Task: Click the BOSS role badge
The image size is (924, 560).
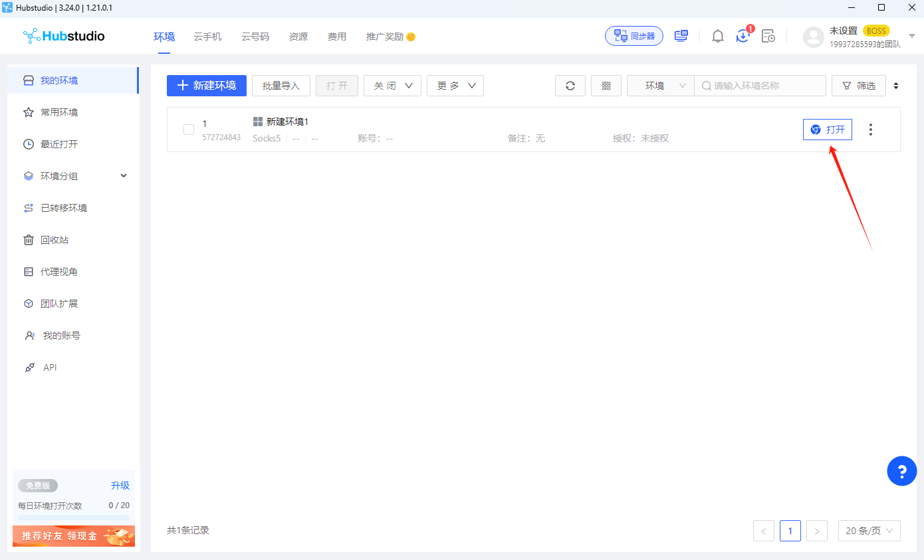Action: (876, 31)
